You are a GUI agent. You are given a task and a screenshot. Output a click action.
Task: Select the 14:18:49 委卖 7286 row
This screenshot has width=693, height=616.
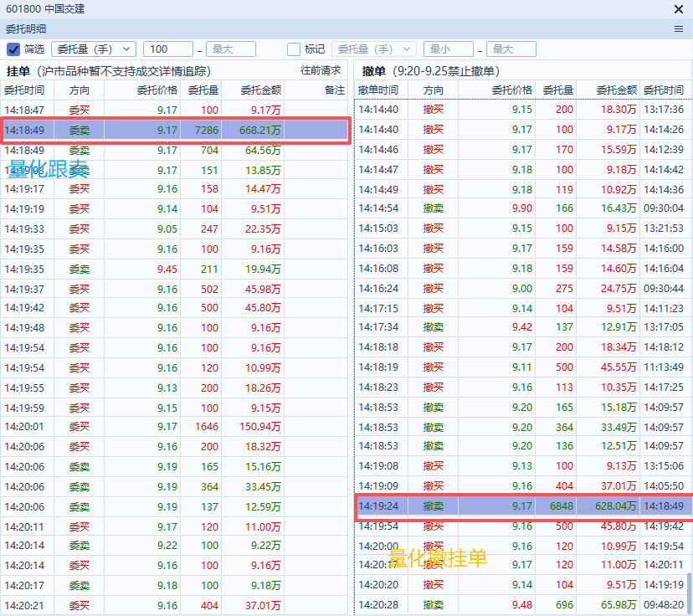coord(175,131)
